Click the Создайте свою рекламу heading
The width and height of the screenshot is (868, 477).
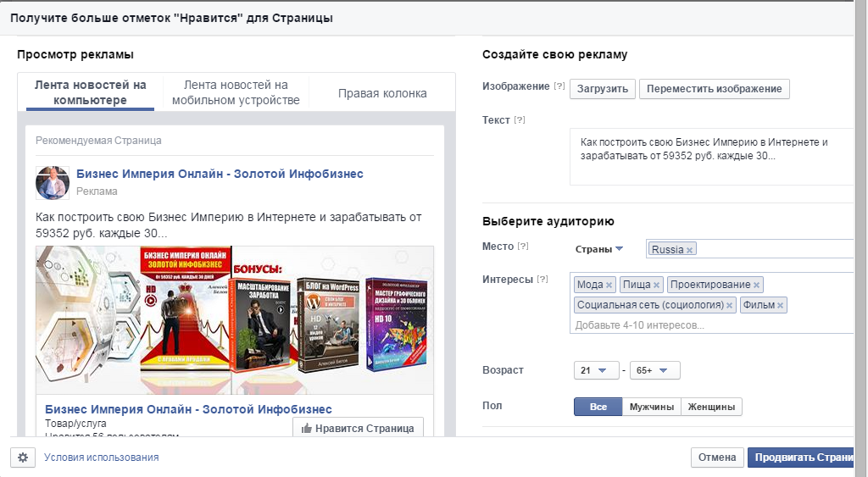click(554, 54)
